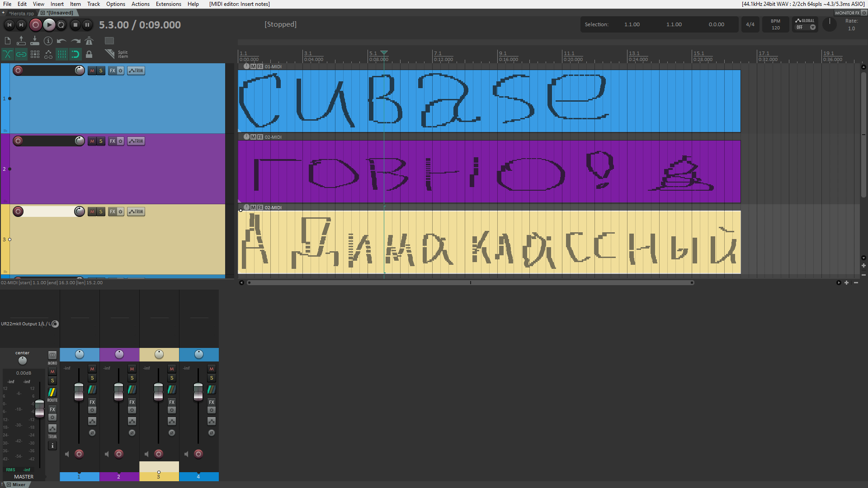Open FX window for mixer channel 4
Viewport: 868px width, 488px height.
tap(212, 402)
